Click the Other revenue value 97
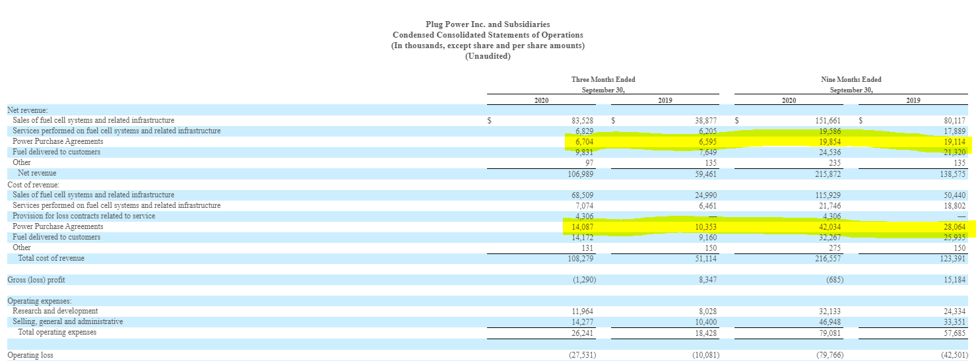 pos(591,162)
